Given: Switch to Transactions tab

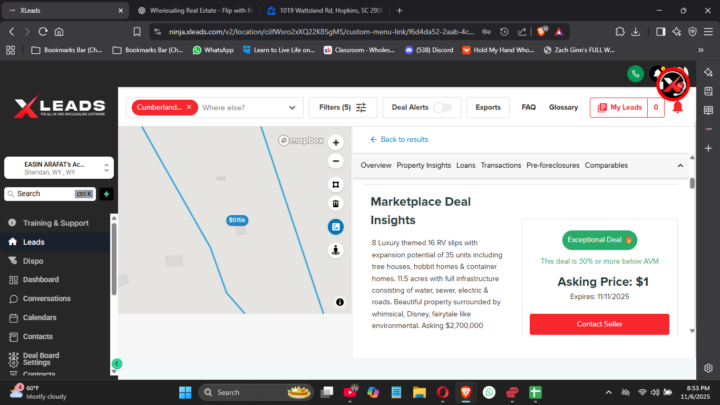Looking at the screenshot, I should (x=501, y=165).
